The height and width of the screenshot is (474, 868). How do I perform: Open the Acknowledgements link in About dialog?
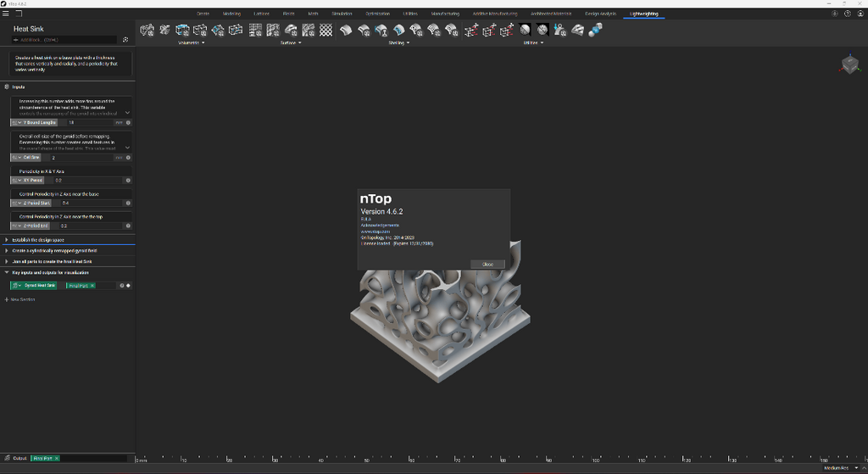click(x=380, y=226)
